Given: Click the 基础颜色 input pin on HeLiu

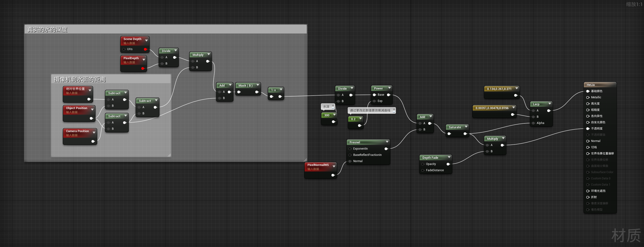Looking at the screenshot, I should (588, 91).
